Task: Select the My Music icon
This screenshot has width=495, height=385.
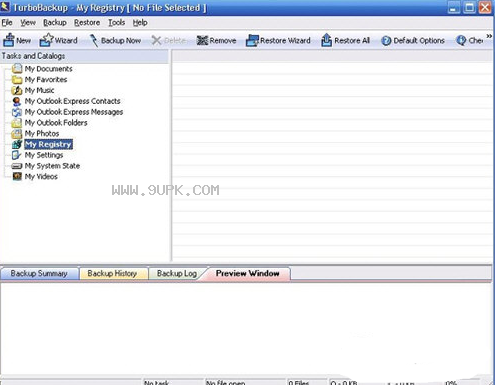Action: [17, 90]
